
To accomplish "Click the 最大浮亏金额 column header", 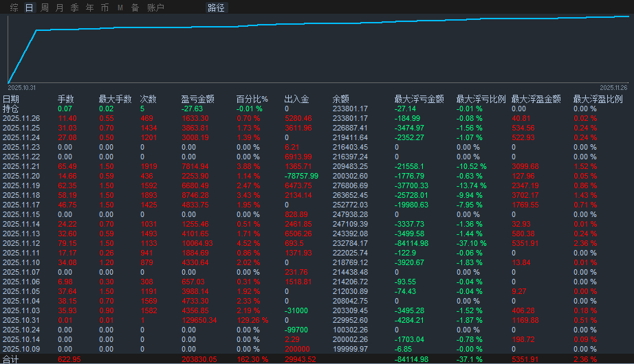I will 419,99.
